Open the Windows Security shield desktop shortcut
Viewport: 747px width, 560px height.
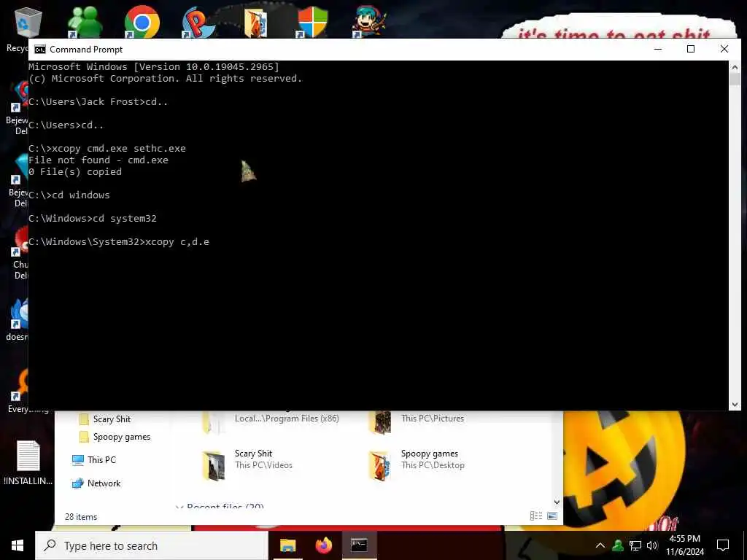click(x=312, y=23)
